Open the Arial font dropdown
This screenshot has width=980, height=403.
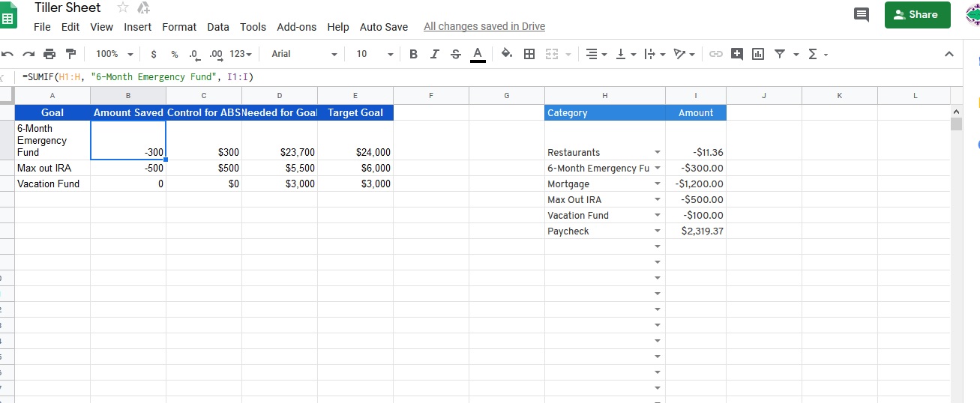click(304, 54)
